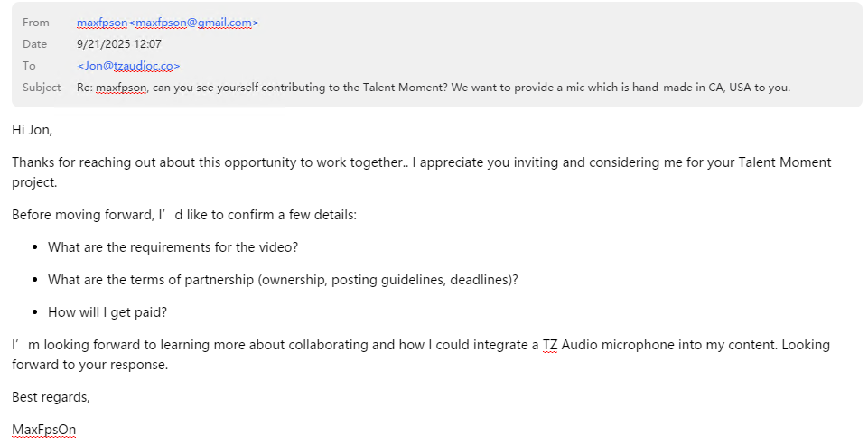Click the 'To' header label
The width and height of the screenshot is (868, 445).
[x=29, y=65]
